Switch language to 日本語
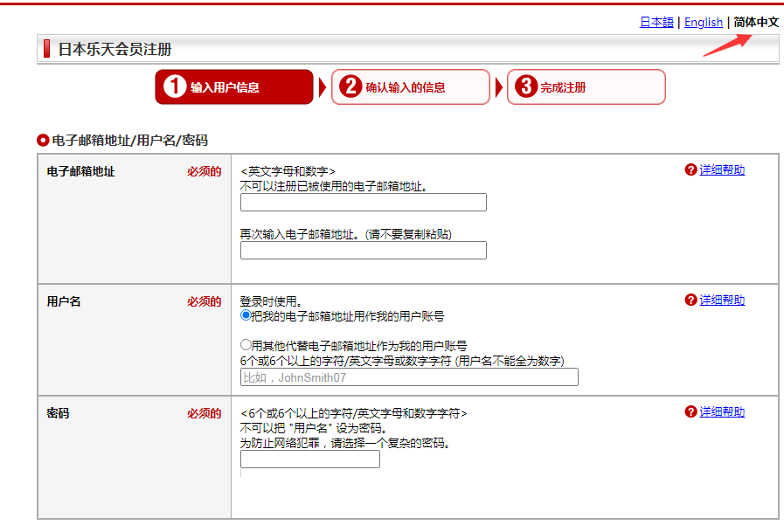Screen dimensions: 784x532 (656, 22)
